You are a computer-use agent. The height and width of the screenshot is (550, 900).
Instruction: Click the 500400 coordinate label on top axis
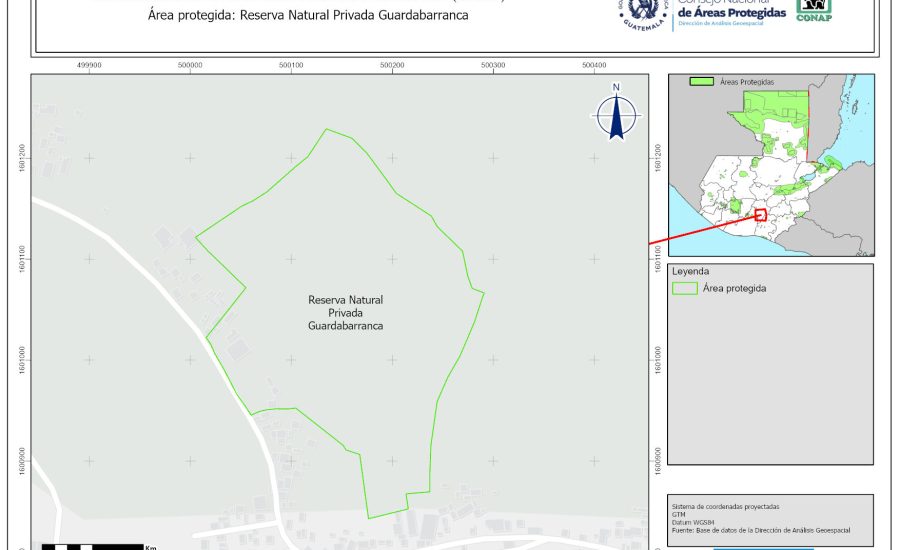pyautogui.click(x=593, y=66)
